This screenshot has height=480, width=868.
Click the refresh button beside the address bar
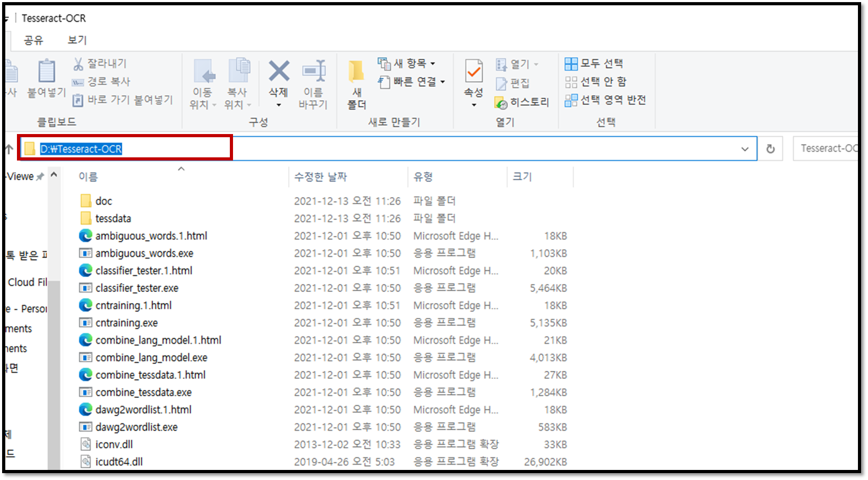click(771, 149)
